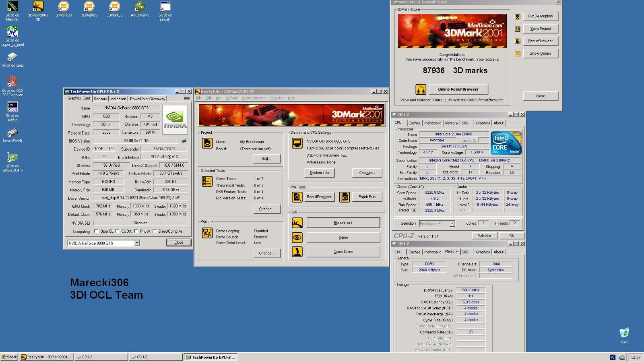Click Validate button in CPU-Z
The width and height of the screenshot is (644, 362).
point(484,236)
